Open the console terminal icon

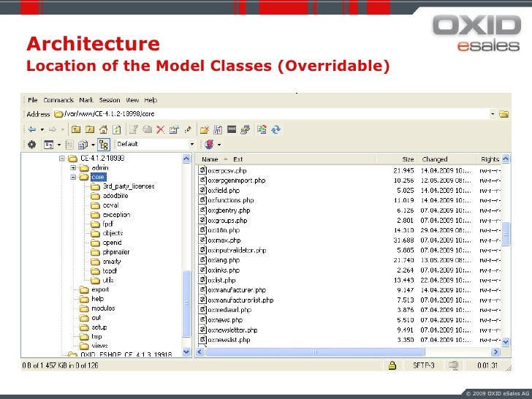[x=232, y=129]
